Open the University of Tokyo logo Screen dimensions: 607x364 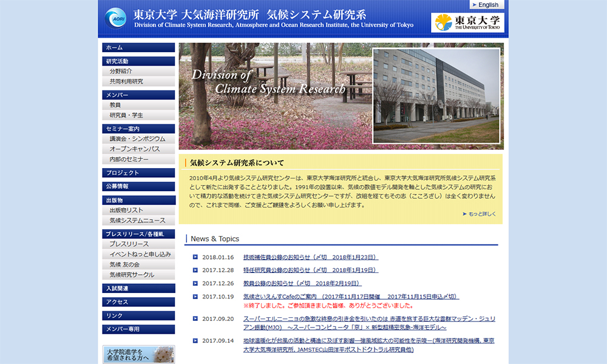(x=467, y=22)
